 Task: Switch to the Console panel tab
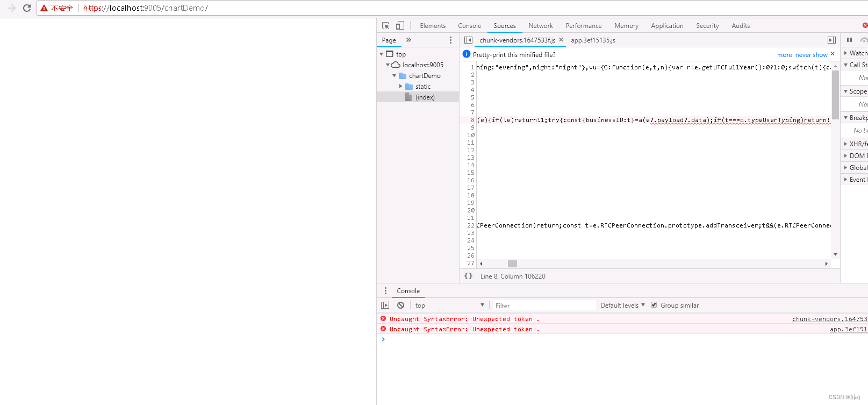[x=469, y=26]
